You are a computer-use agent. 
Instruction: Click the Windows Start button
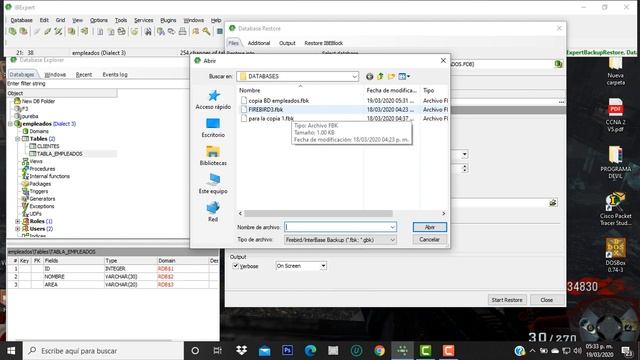11,351
